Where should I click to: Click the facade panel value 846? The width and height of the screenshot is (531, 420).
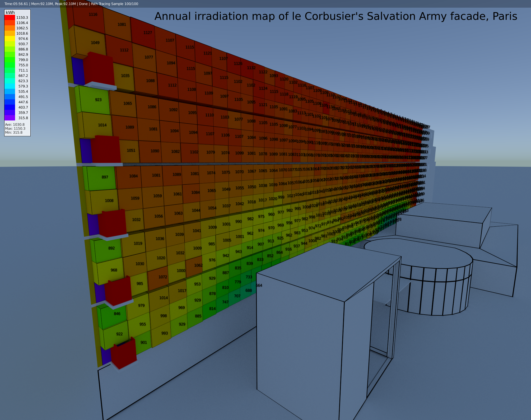(x=117, y=314)
